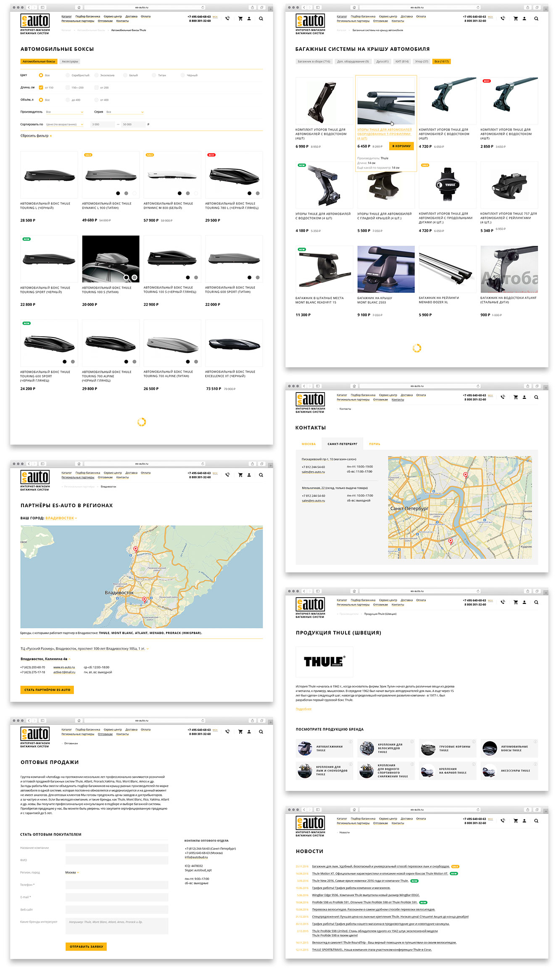This screenshot has height=980, width=559.
Task: Click phone callback icon in Автомобильные боксы window
Action: click(x=227, y=18)
